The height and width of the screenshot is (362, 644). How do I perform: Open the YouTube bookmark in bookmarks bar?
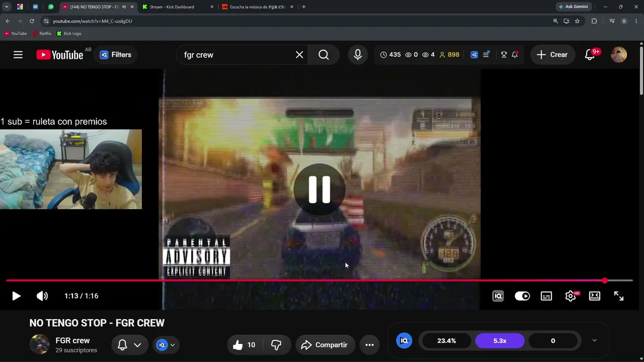point(15,34)
